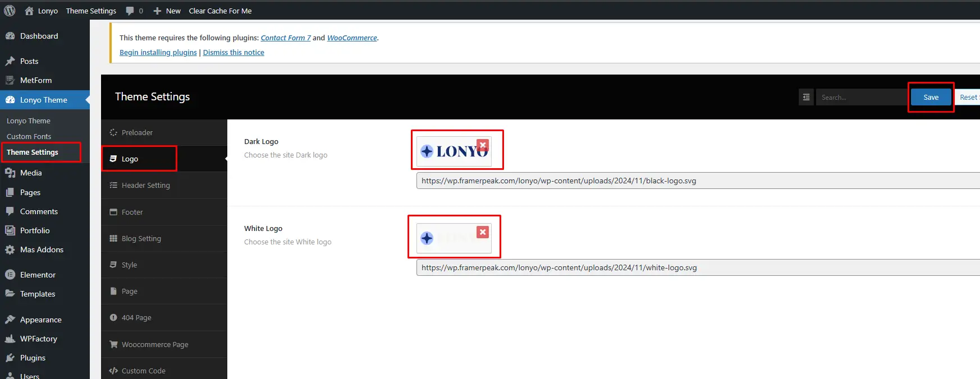The height and width of the screenshot is (379, 980).
Task: Click the Custom Code brackets icon
Action: click(x=113, y=371)
